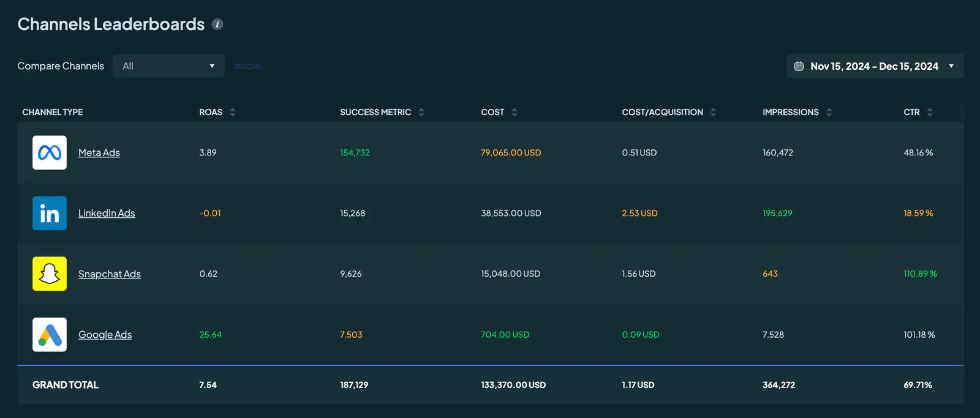
Task: Click grand total cost 133,370.00 USD
Action: tap(513, 384)
